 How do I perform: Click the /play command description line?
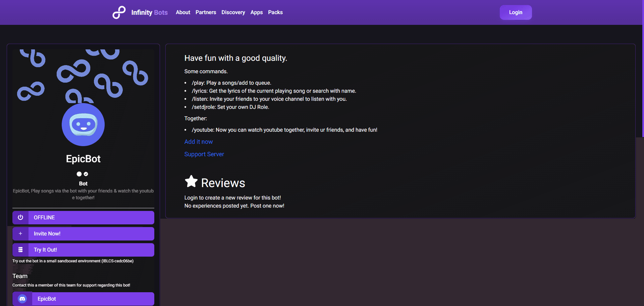231,83
